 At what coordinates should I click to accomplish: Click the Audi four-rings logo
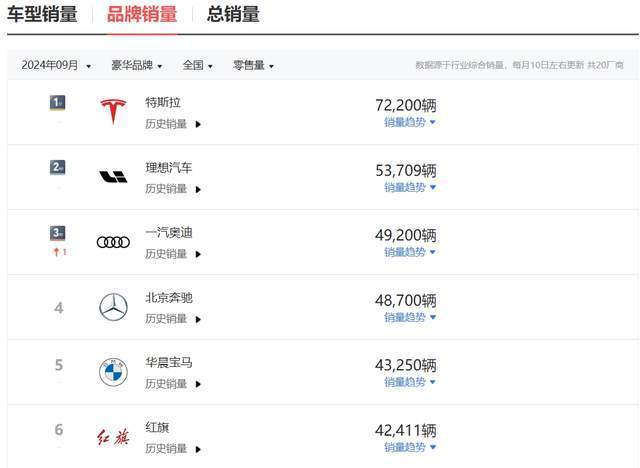[x=113, y=242]
